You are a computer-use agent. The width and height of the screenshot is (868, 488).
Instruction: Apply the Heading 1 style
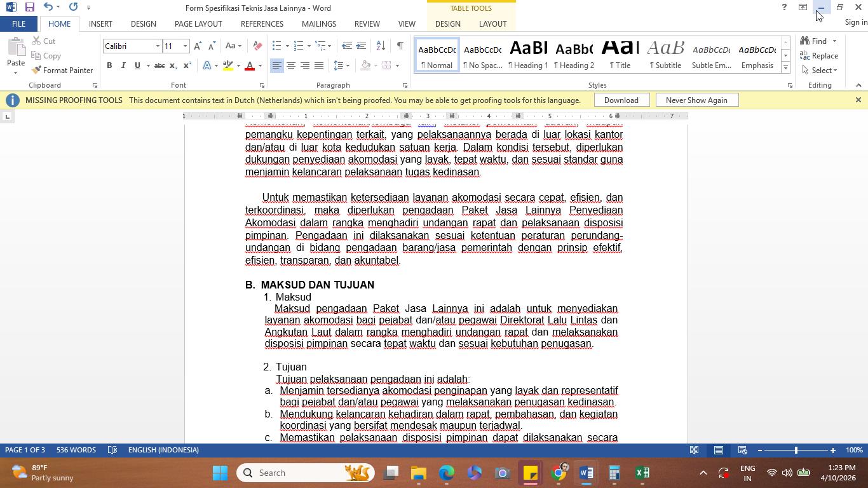tap(528, 55)
